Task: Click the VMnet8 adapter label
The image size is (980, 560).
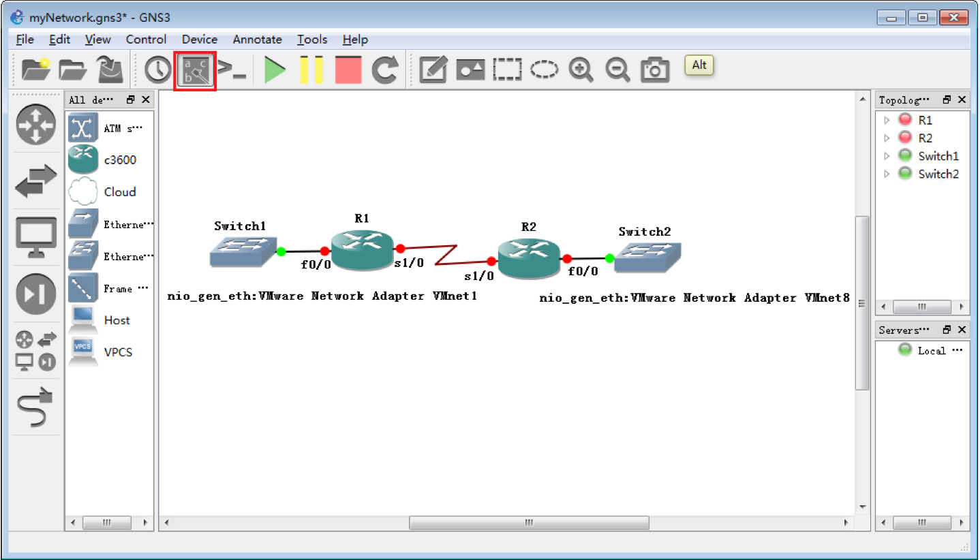Action: pyautogui.click(x=694, y=298)
